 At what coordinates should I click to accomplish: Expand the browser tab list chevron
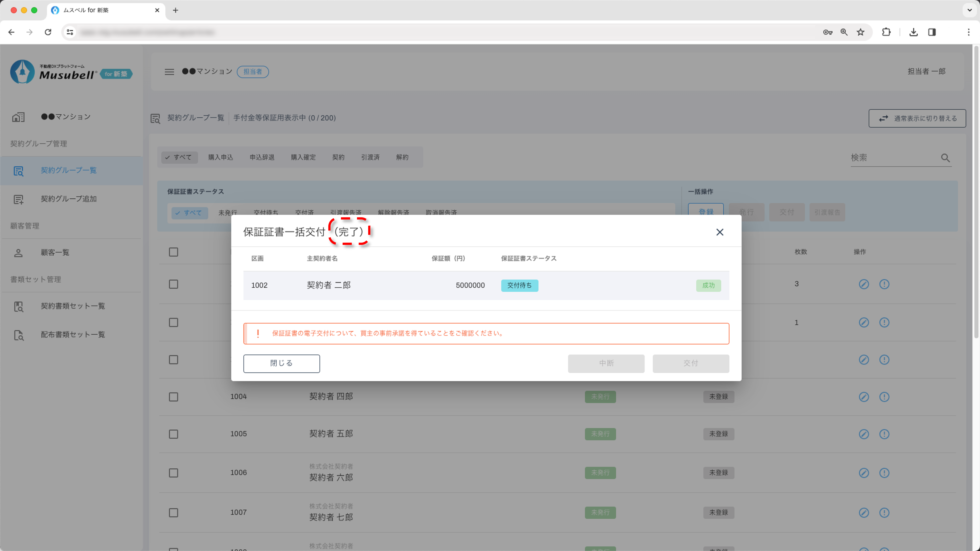click(x=969, y=10)
